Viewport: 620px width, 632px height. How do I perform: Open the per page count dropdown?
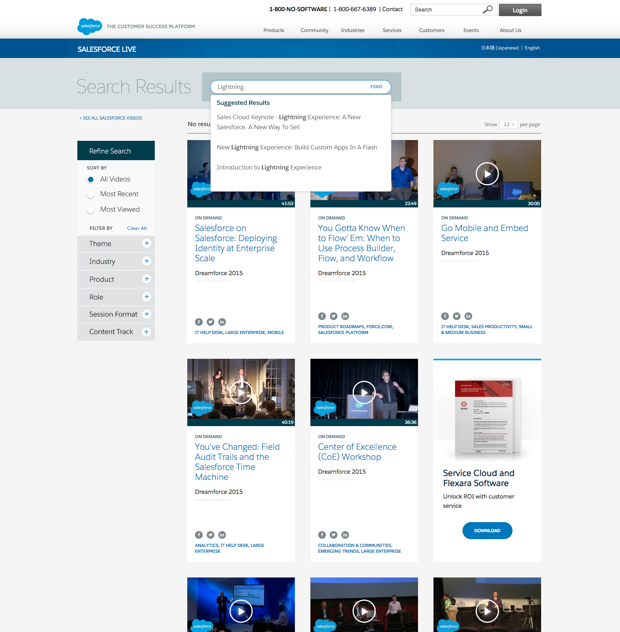coord(508,125)
